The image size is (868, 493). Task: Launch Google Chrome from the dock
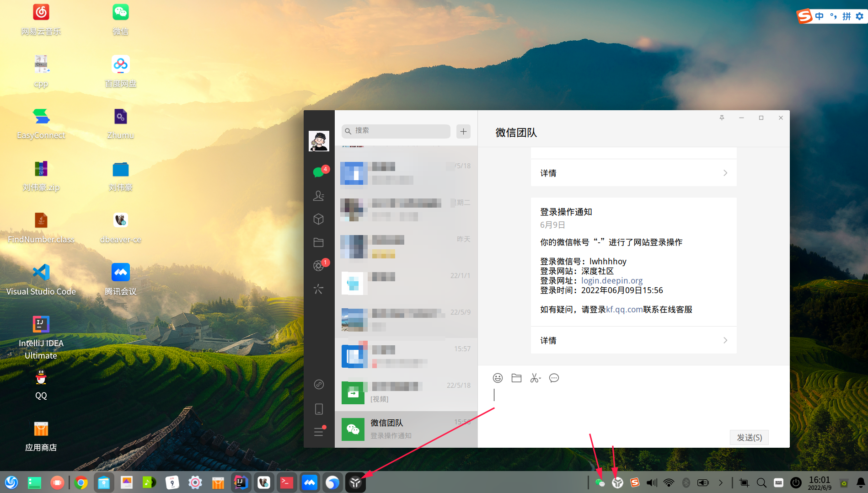pyautogui.click(x=81, y=482)
